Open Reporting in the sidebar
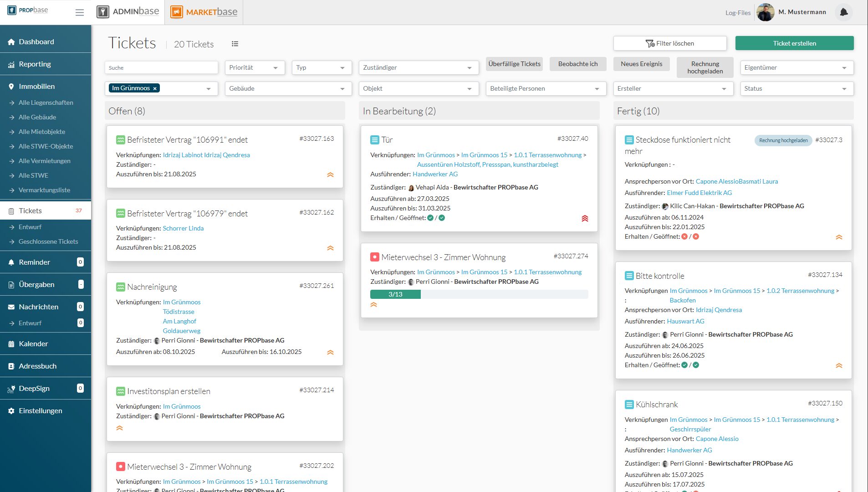 pos(35,64)
